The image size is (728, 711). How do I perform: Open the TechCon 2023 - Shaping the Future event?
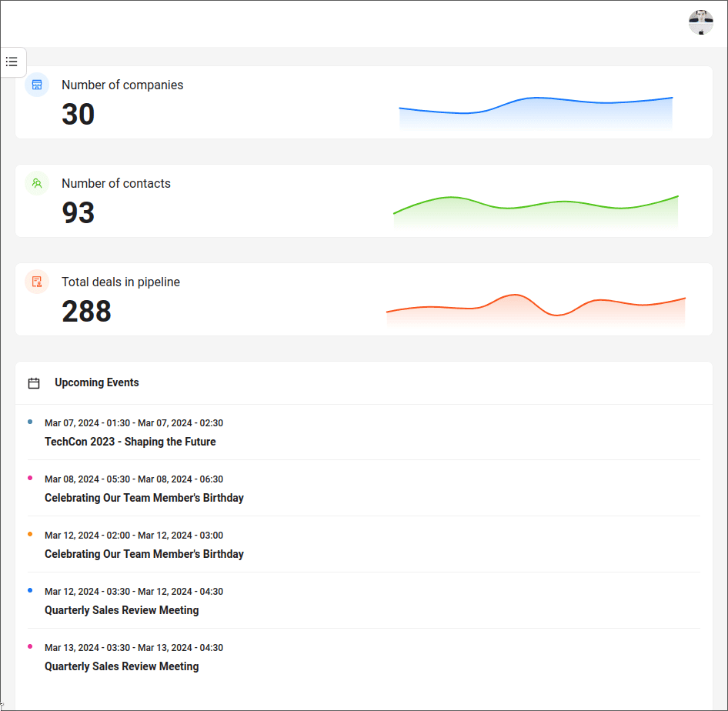point(130,442)
